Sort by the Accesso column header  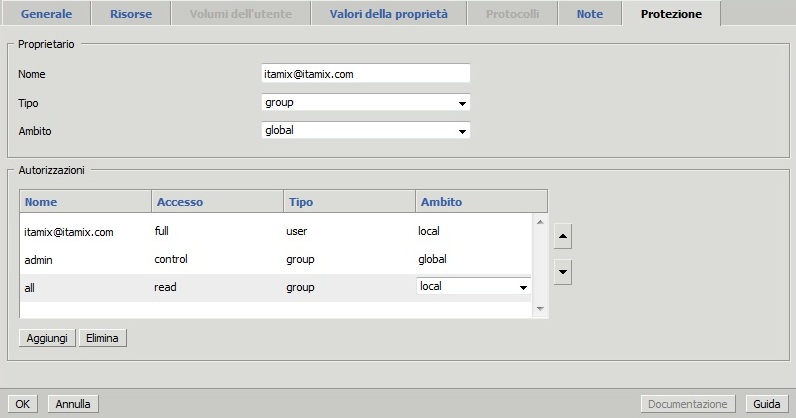(x=216, y=202)
